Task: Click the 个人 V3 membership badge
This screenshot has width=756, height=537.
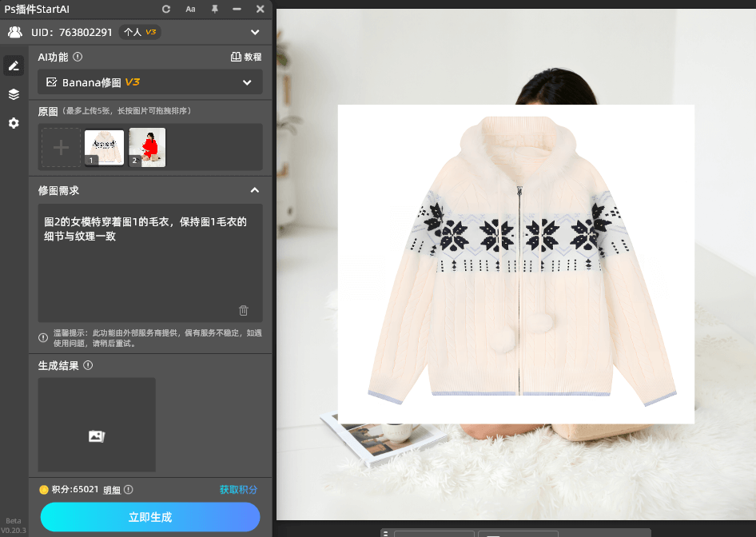Action: point(140,32)
